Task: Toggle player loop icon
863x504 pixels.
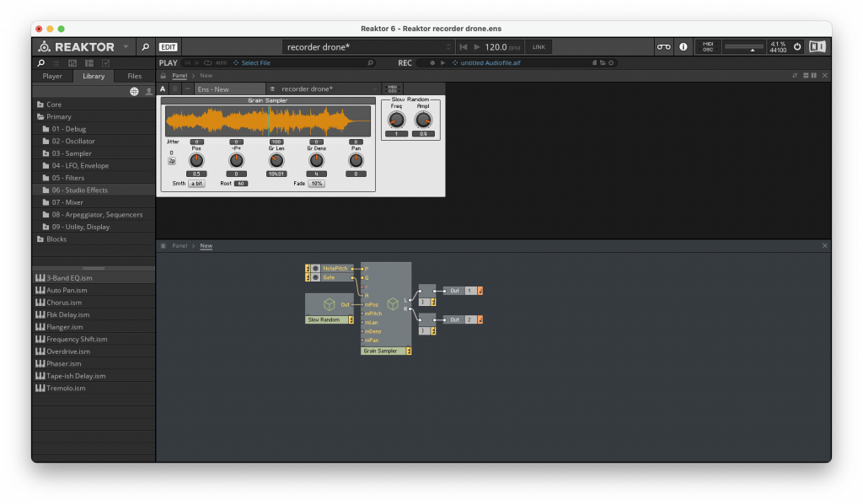Action: 207,62
